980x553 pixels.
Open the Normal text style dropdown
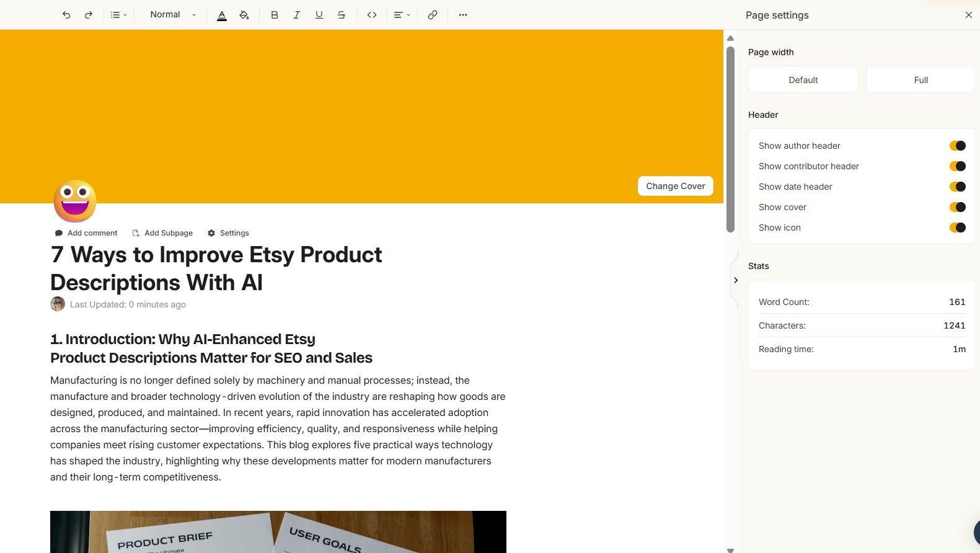[x=173, y=15]
